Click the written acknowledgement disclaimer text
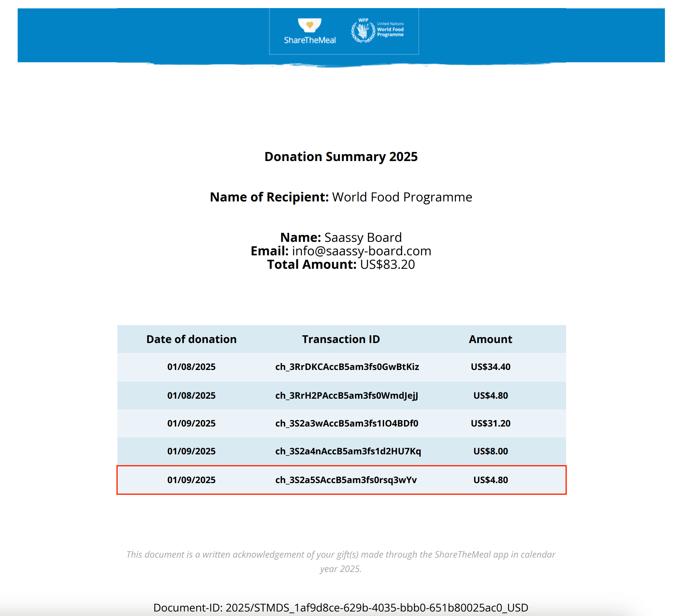Viewport: 682px width, 616px height. [341, 562]
